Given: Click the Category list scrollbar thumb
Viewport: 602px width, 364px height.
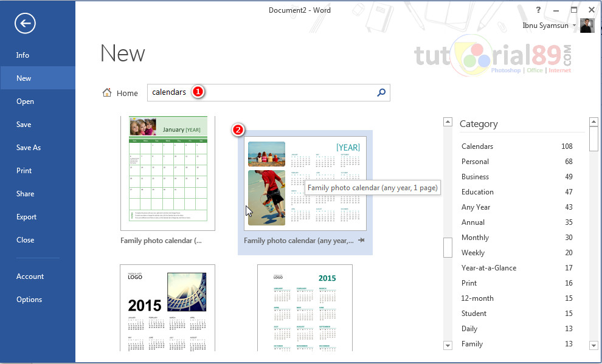Looking at the screenshot, I should pos(593,139).
